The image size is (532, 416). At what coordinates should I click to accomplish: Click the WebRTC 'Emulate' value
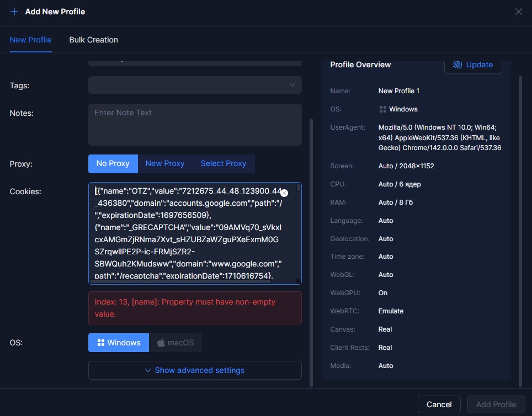click(391, 311)
